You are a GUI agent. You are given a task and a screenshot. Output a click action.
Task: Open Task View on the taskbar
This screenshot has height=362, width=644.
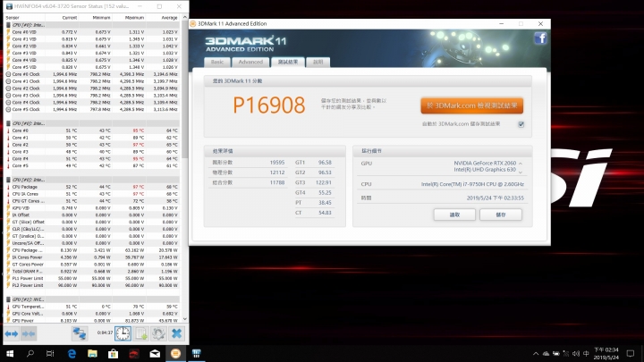pos(50,354)
